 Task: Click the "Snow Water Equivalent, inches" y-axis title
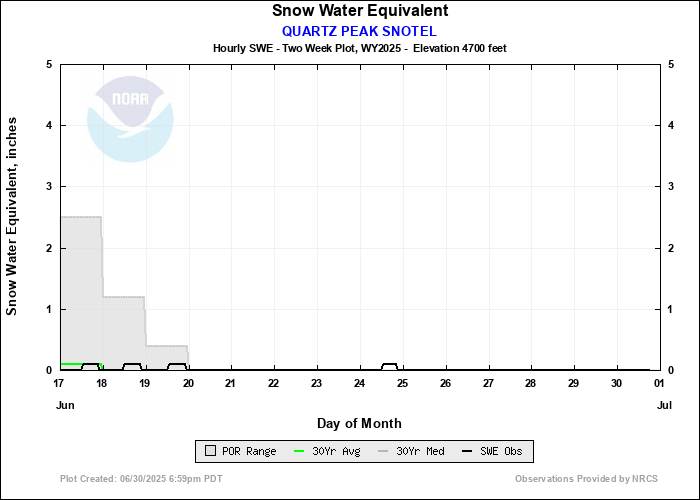pyautogui.click(x=12, y=216)
